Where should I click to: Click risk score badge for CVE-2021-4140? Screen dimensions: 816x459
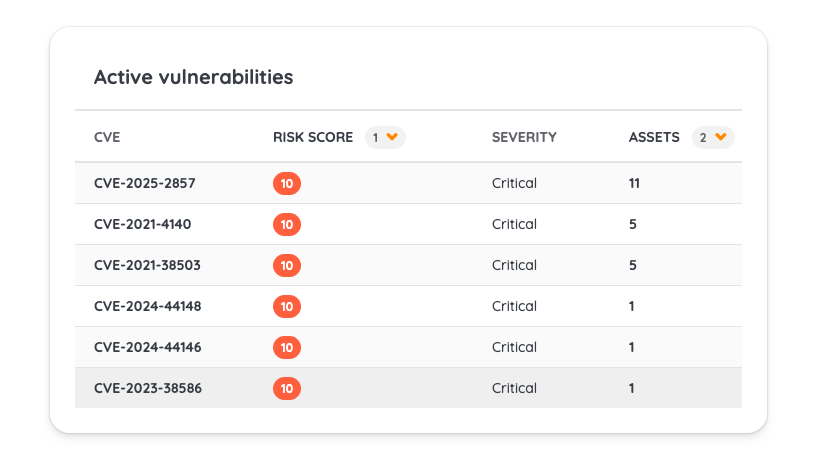point(287,224)
